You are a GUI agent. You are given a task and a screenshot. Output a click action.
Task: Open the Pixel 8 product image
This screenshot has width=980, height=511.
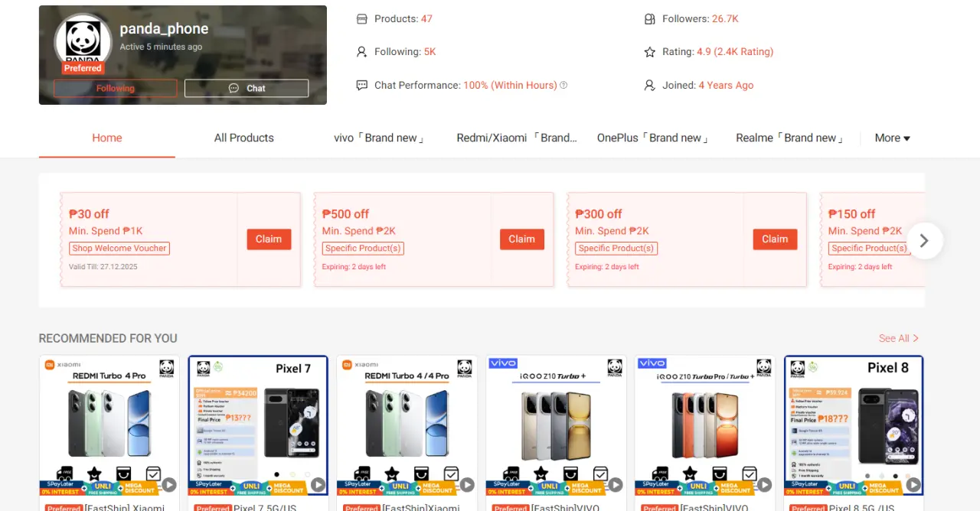[x=854, y=425]
